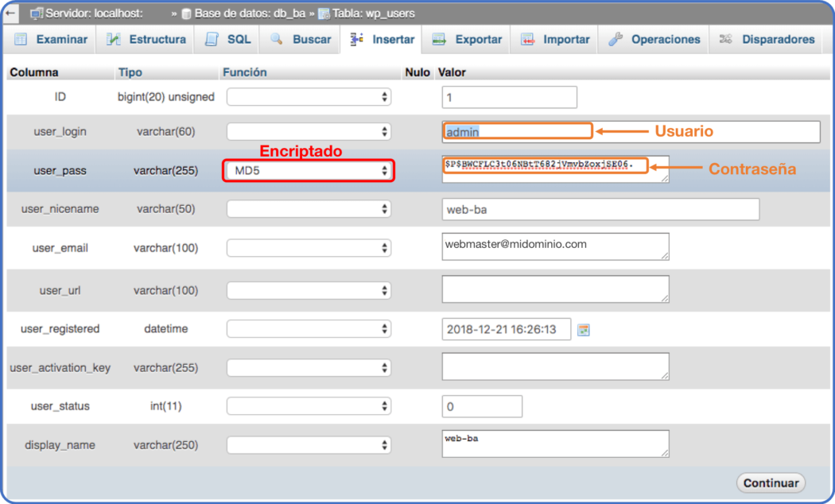Click the user_pass hash value textarea
Viewport: 835px width, 504px height.
click(555, 169)
